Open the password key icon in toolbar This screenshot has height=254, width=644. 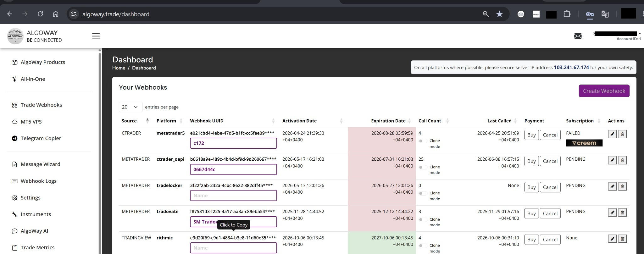(x=590, y=14)
